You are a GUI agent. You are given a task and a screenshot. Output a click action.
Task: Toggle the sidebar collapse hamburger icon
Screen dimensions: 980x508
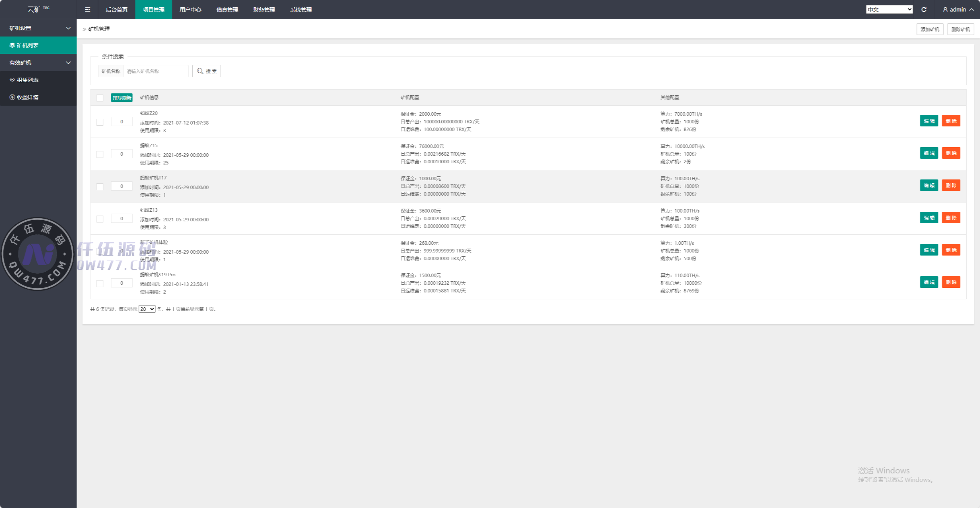point(88,10)
